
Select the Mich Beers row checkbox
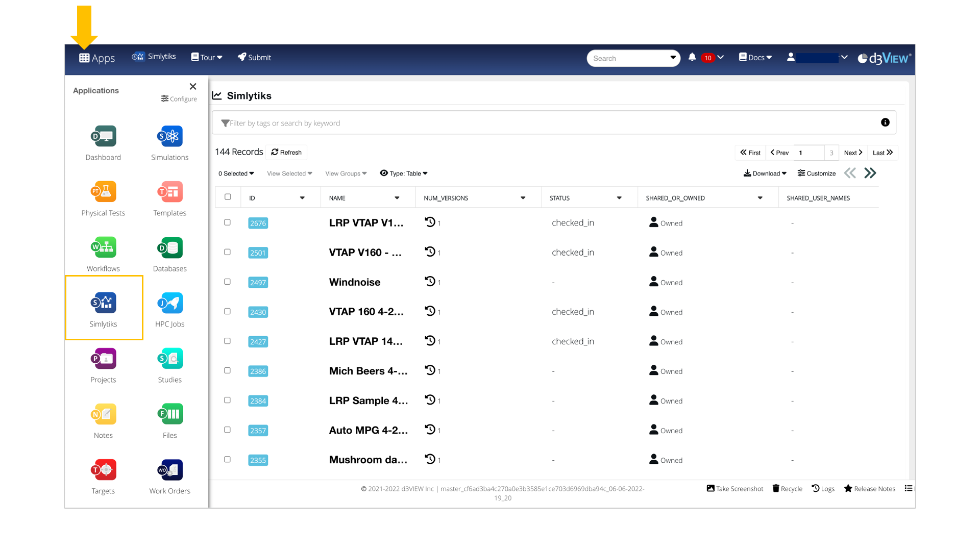tap(228, 370)
